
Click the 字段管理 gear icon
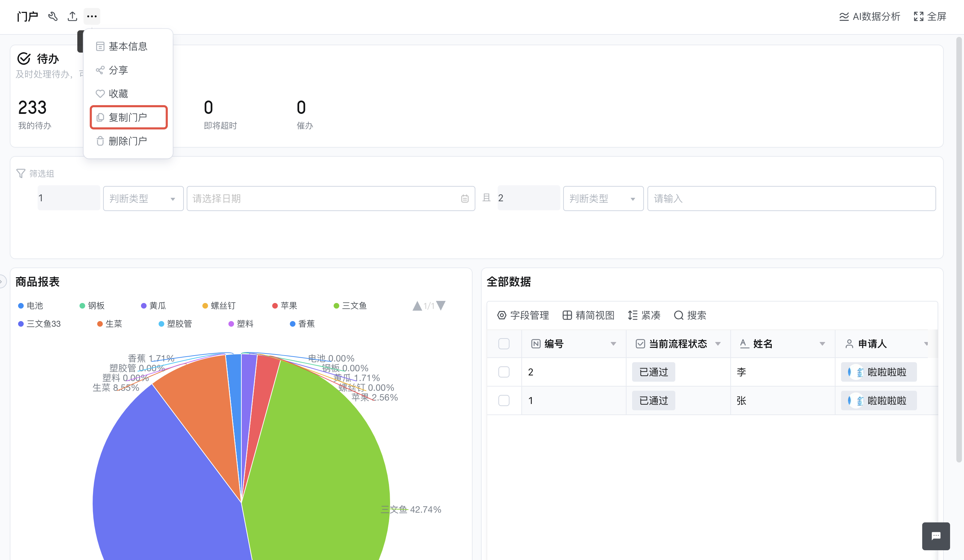click(502, 315)
